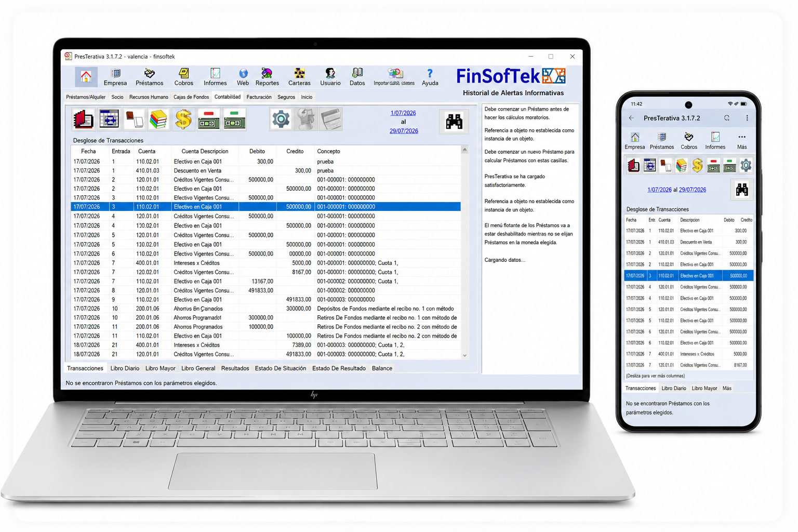Open the Empresa toolbar icon on the laptop
This screenshot has height=532, width=798.
[x=115, y=77]
